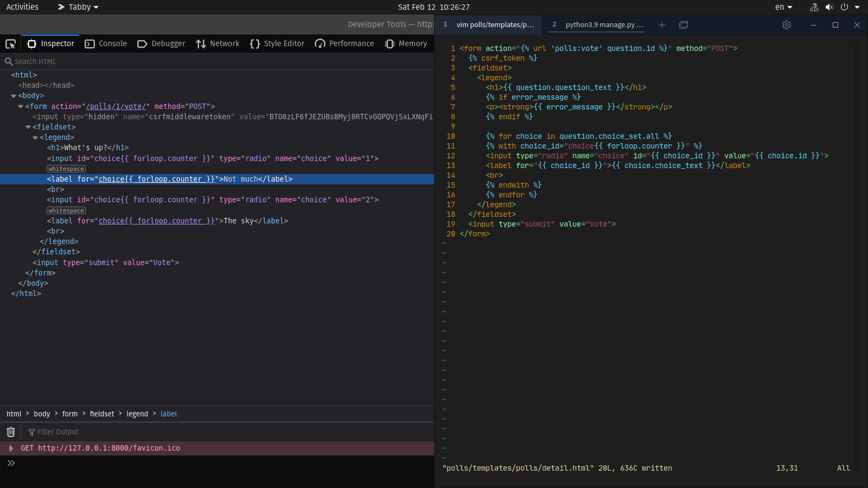
Task: Open the /polls/1/vote/ action link
Action: click(116, 106)
